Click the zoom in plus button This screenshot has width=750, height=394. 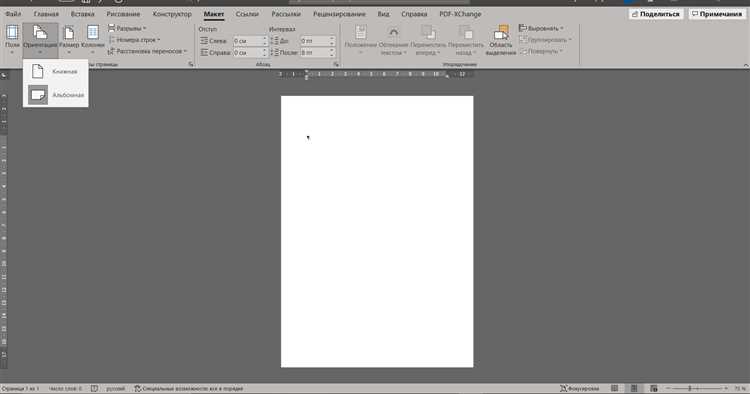726,389
